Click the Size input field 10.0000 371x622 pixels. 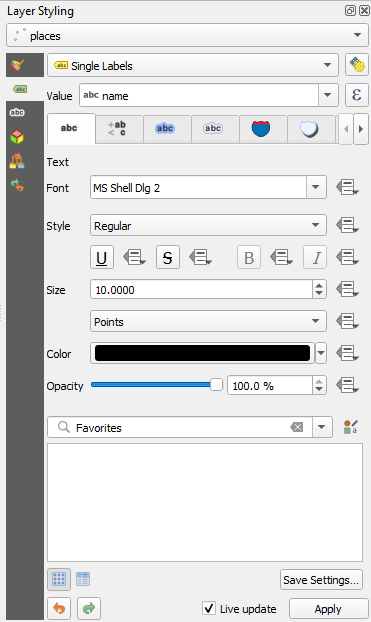[x=202, y=290]
